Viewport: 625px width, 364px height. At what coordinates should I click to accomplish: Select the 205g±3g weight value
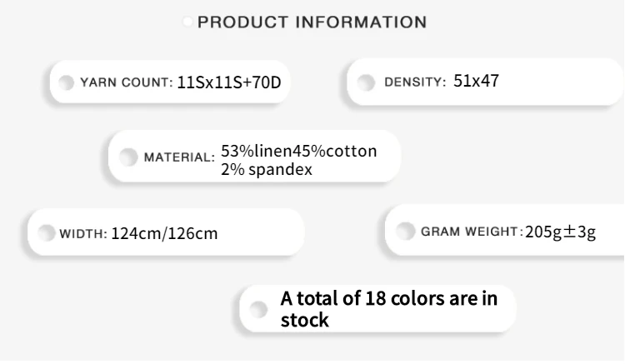561,231
